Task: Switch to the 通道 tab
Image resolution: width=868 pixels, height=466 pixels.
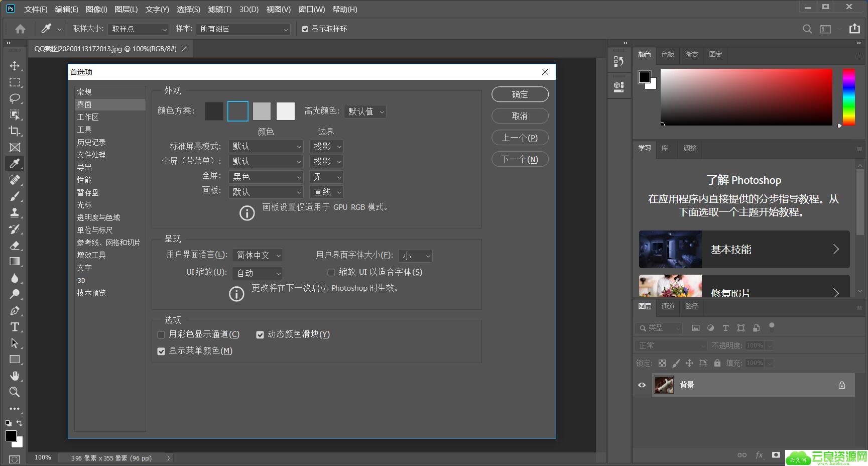Action: 668,306
